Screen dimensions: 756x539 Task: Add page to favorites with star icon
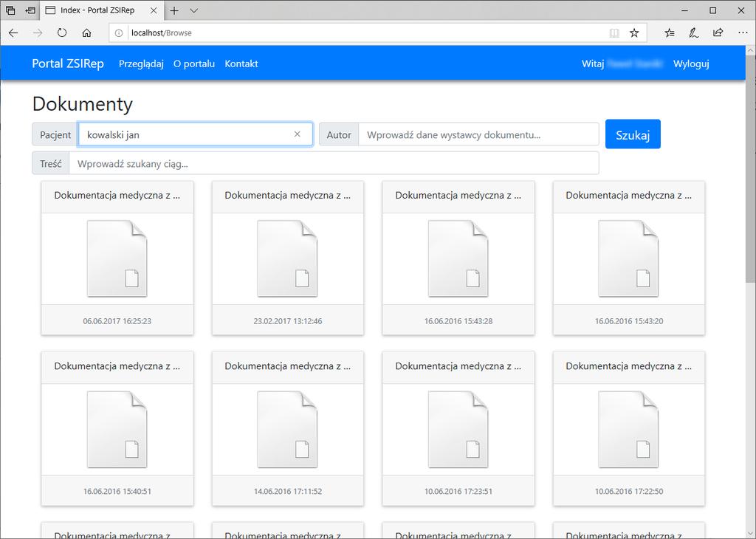point(634,32)
